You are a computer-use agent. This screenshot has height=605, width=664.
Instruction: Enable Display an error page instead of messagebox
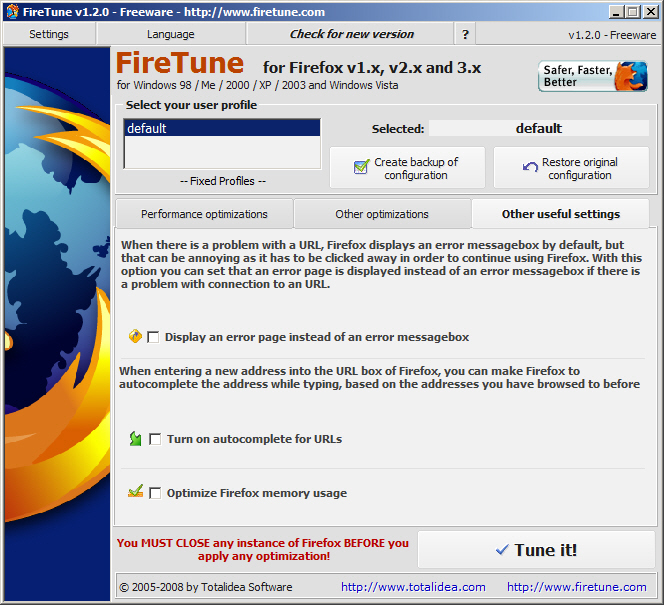click(x=153, y=337)
